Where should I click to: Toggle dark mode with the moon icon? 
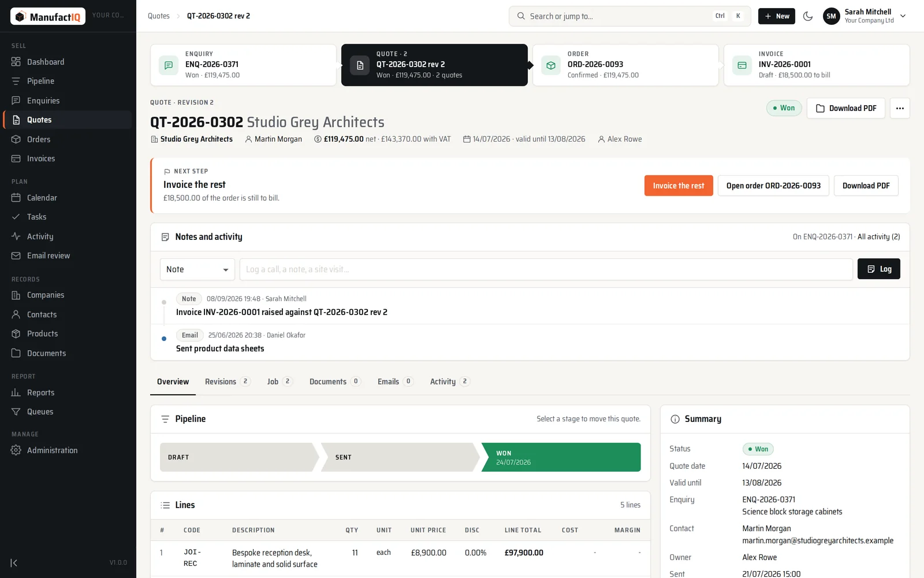click(x=808, y=16)
